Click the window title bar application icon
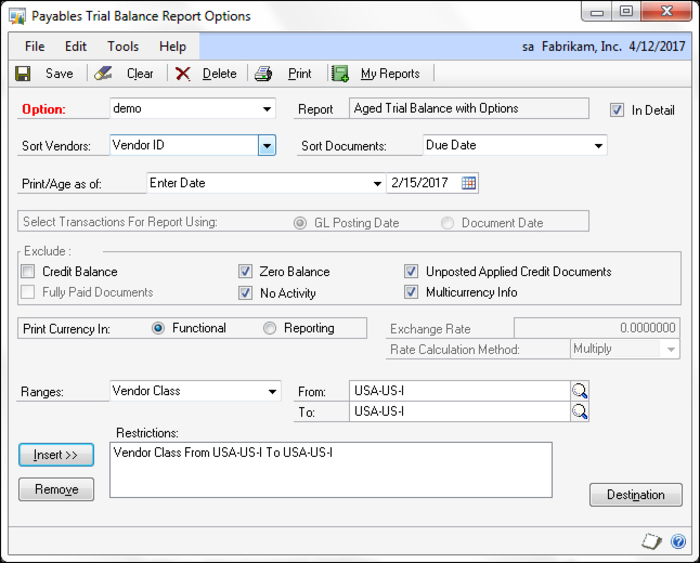This screenshot has width=700, height=563. coord(17,17)
